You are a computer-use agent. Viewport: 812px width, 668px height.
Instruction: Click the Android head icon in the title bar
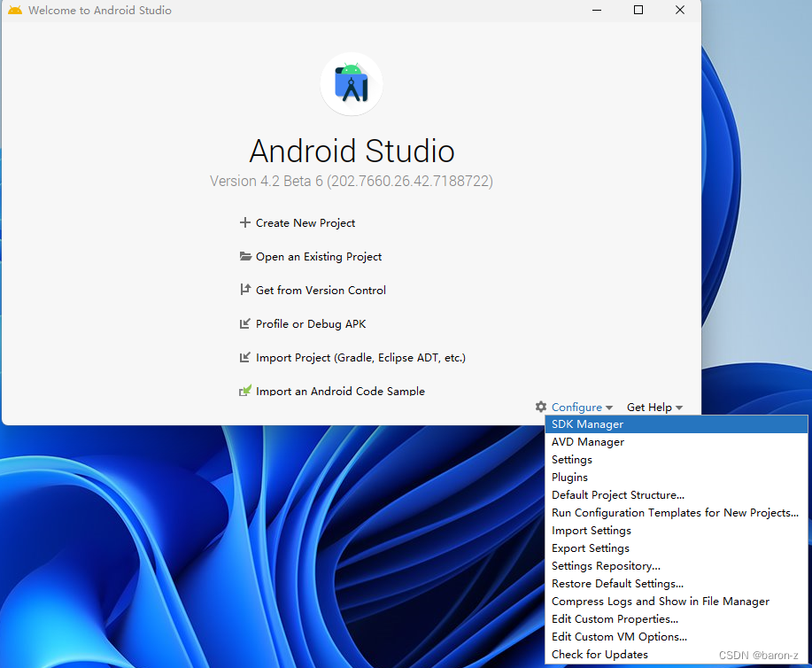15,10
